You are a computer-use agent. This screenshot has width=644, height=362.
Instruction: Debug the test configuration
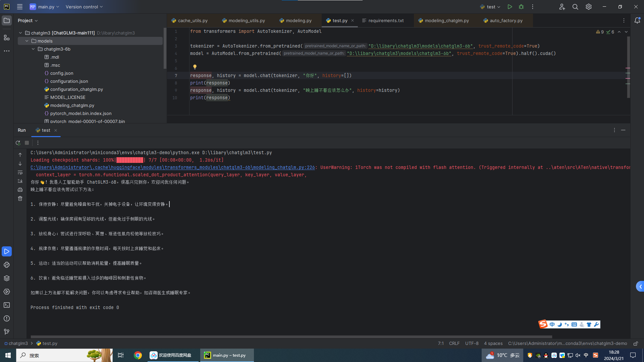pos(521,7)
